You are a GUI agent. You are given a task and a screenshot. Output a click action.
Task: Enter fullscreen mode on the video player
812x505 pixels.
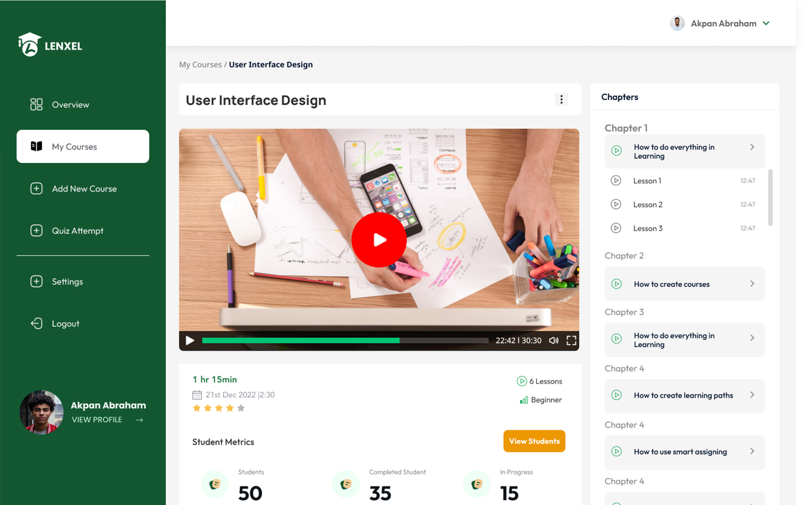571,340
